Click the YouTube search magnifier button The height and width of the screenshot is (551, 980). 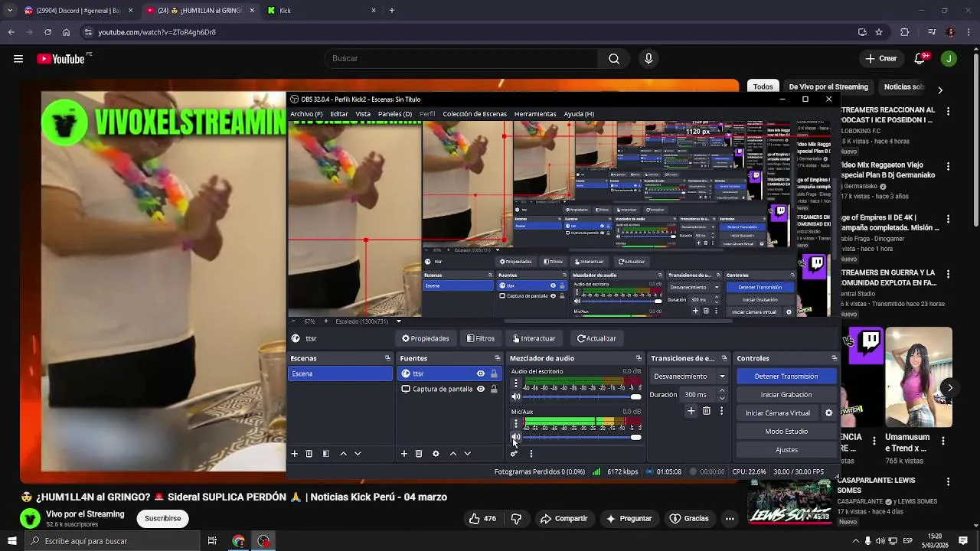[x=614, y=58]
